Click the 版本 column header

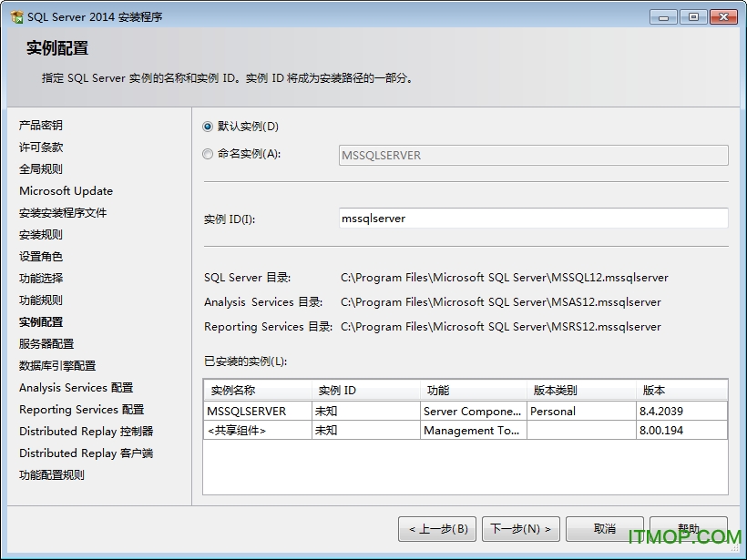(681, 391)
